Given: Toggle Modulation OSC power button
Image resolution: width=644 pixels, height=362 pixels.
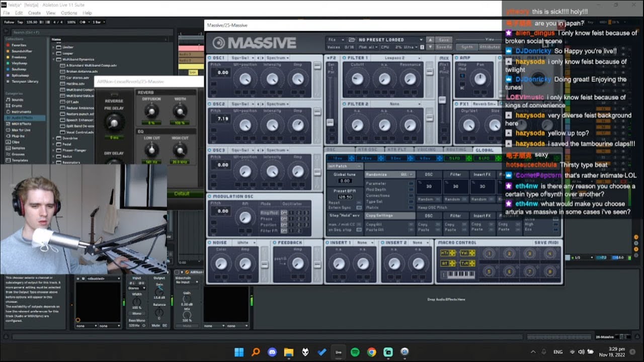Looking at the screenshot, I should tap(210, 196).
